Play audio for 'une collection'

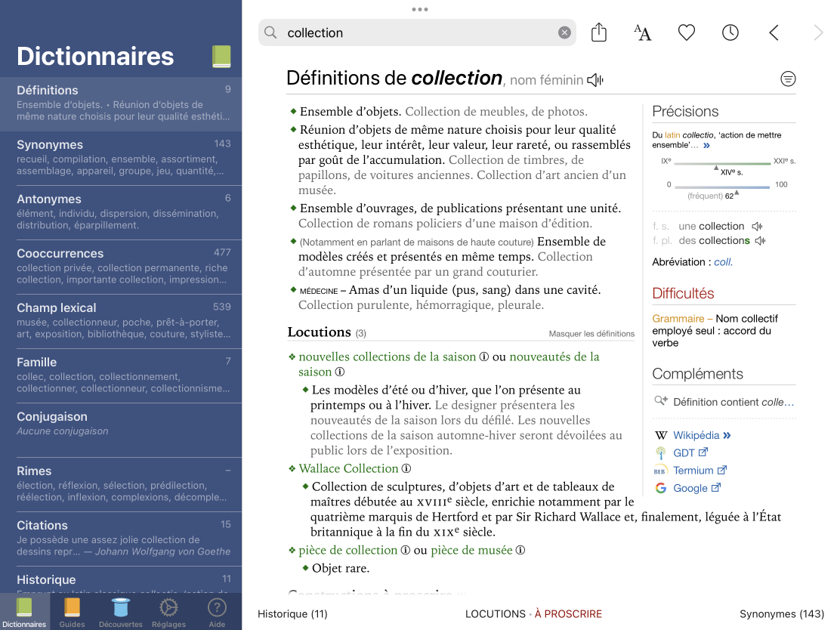click(x=757, y=227)
